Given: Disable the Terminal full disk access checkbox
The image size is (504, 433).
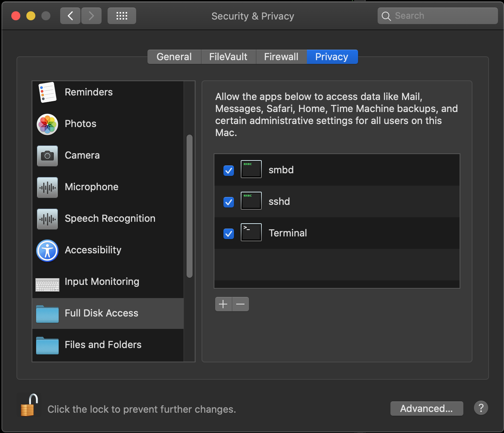Looking at the screenshot, I should click(x=229, y=234).
